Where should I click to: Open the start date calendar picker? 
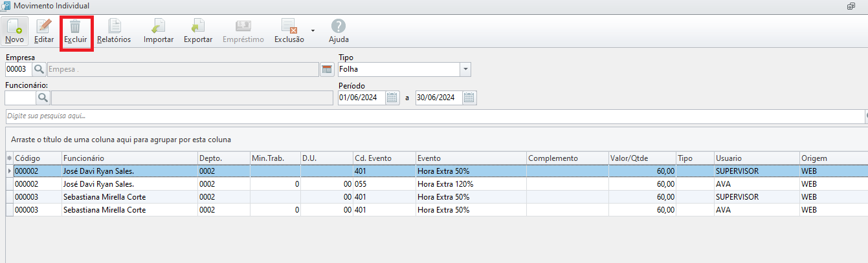click(x=392, y=98)
